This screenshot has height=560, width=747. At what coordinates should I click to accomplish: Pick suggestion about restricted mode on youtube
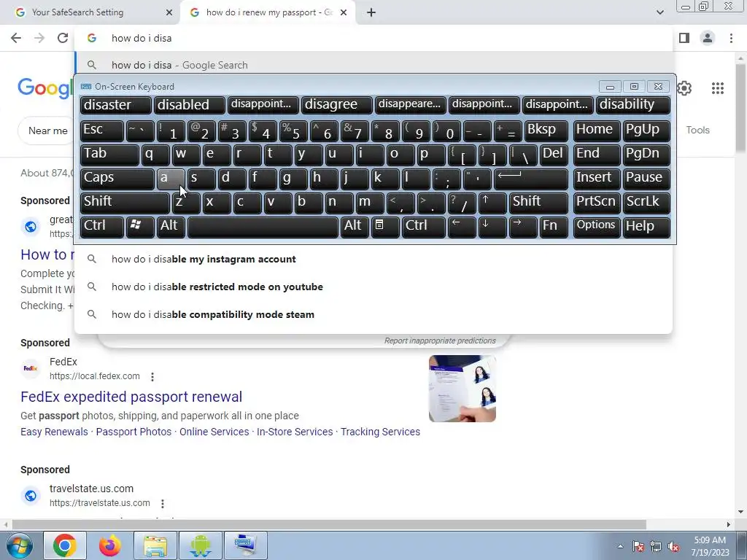click(374, 287)
